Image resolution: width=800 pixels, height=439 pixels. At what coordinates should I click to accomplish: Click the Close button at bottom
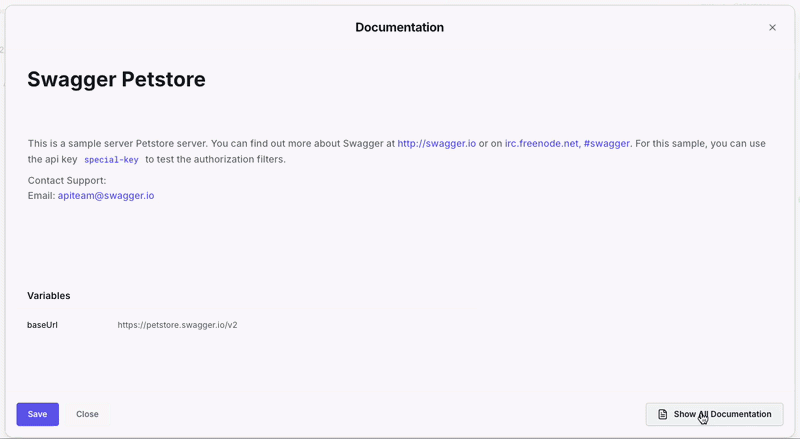(87, 414)
